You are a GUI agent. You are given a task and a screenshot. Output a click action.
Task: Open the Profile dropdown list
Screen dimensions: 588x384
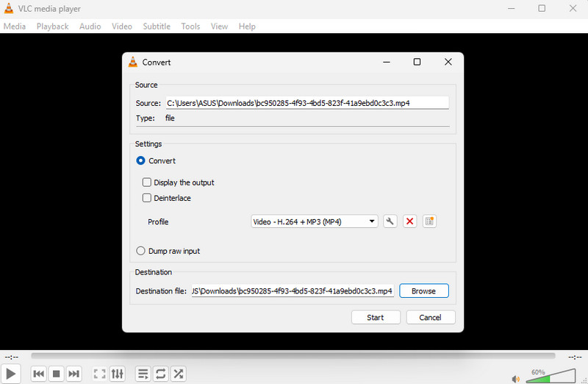pos(315,221)
